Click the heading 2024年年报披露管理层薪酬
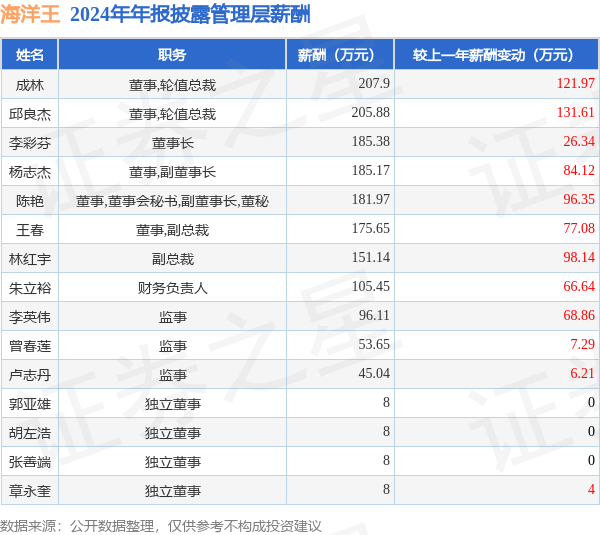 [x=190, y=14]
